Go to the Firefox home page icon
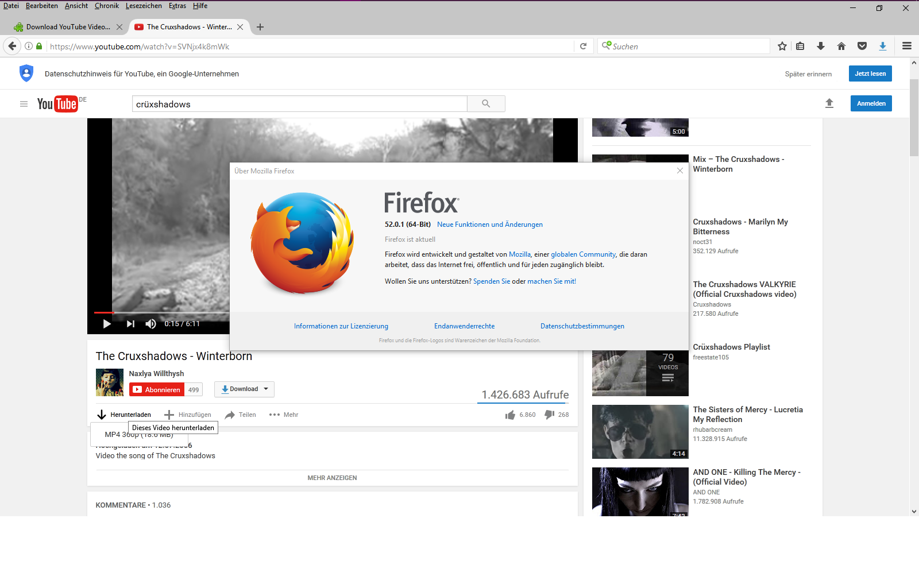The height and width of the screenshot is (588, 919). [x=841, y=47]
